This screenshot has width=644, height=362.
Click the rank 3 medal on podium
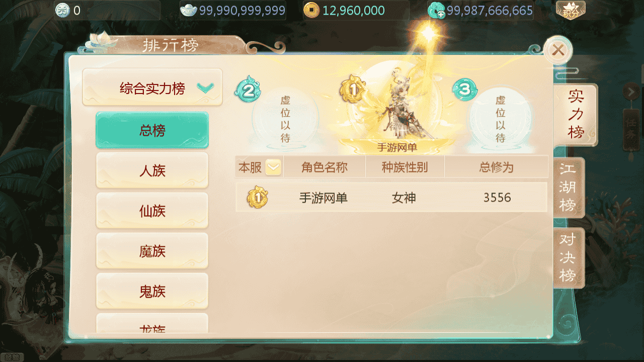(x=464, y=89)
